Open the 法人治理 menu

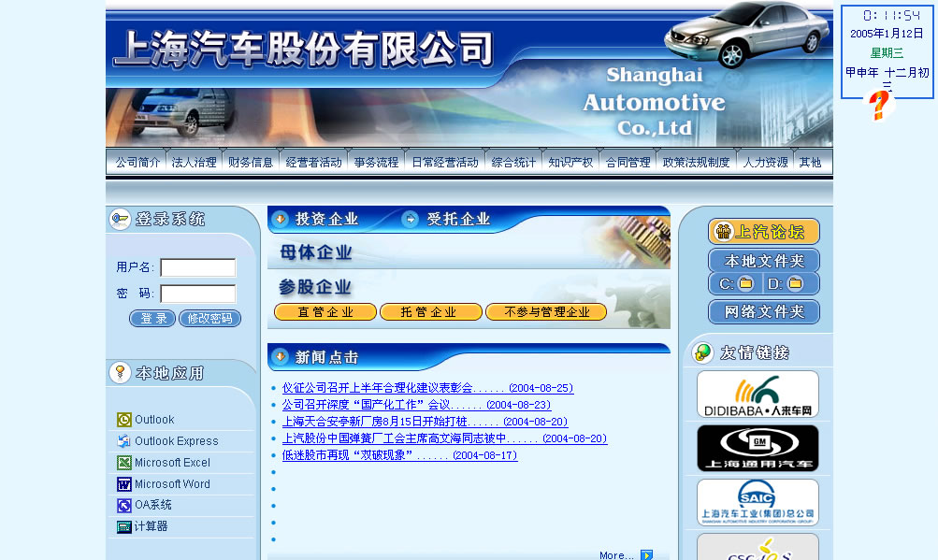click(x=194, y=162)
